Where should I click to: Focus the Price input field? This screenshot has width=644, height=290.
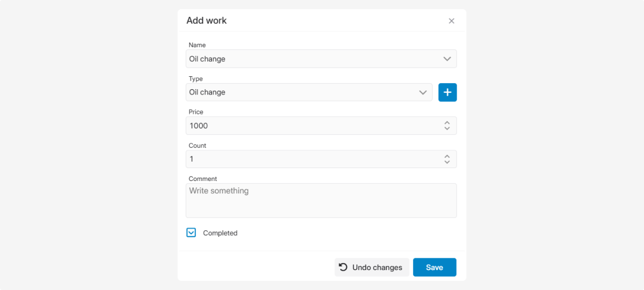(311, 126)
